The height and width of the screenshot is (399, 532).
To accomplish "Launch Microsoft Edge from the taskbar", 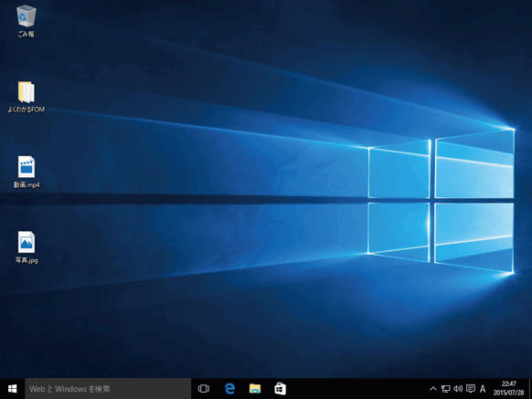I will [229, 389].
